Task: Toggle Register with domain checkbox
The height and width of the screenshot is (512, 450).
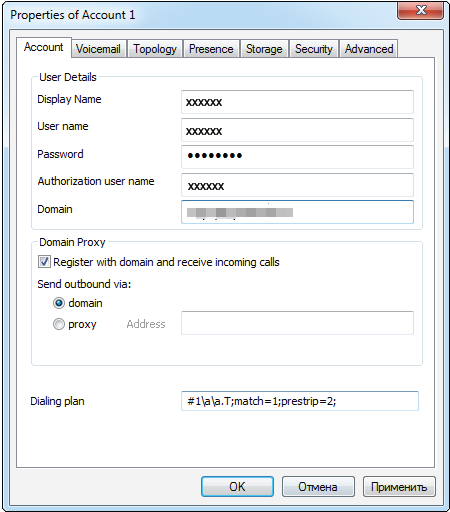Action: [44, 262]
